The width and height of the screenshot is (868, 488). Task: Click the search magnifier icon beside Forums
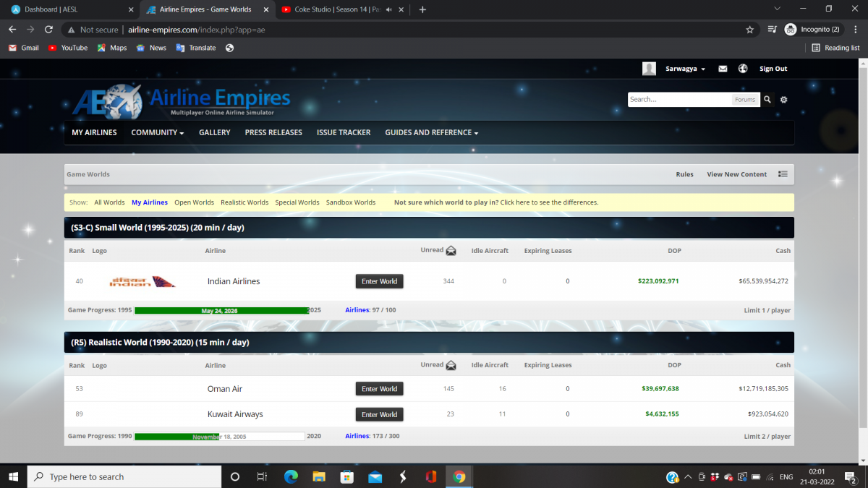coord(767,100)
